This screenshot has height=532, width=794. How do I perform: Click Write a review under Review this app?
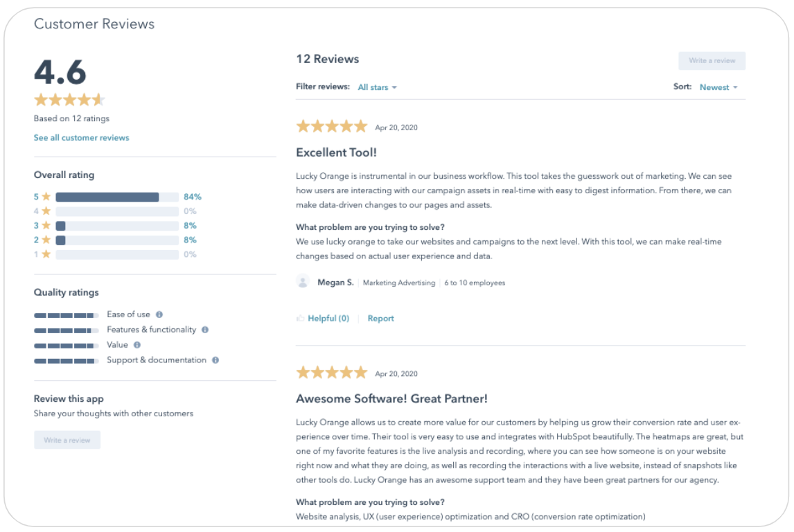(67, 440)
